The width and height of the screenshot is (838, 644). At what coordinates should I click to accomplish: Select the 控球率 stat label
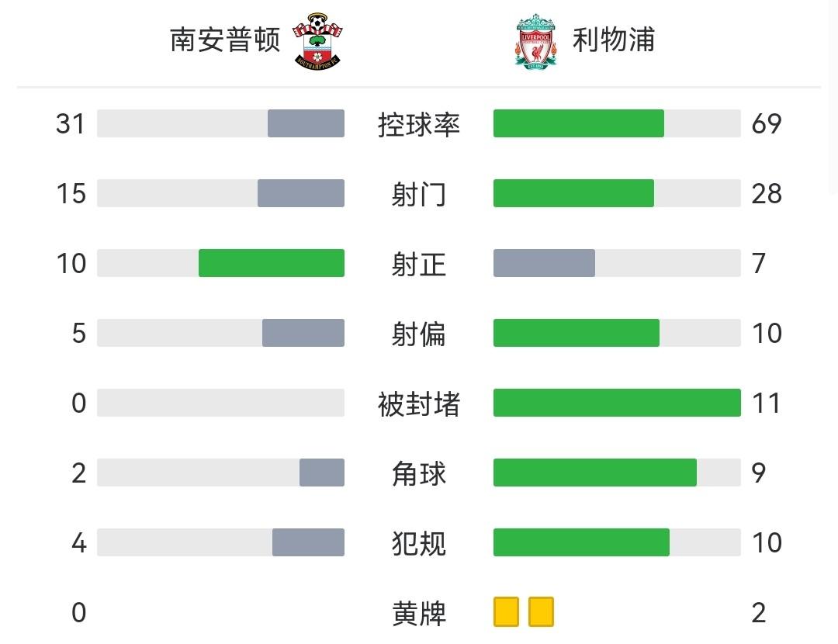[x=419, y=124]
